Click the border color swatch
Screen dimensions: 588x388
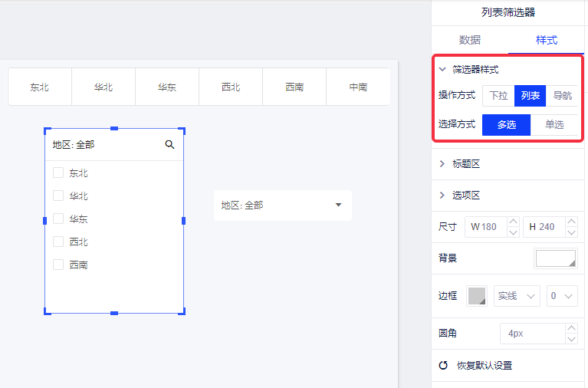point(477,296)
